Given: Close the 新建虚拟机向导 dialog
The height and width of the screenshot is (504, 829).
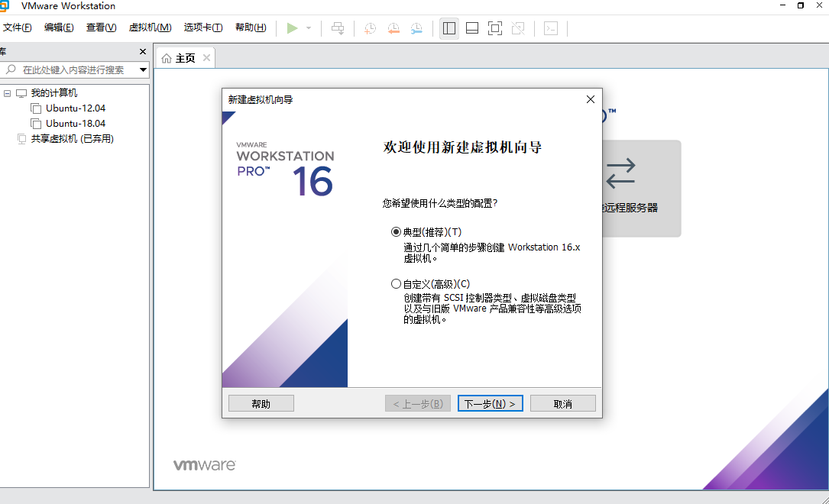Looking at the screenshot, I should coord(591,99).
